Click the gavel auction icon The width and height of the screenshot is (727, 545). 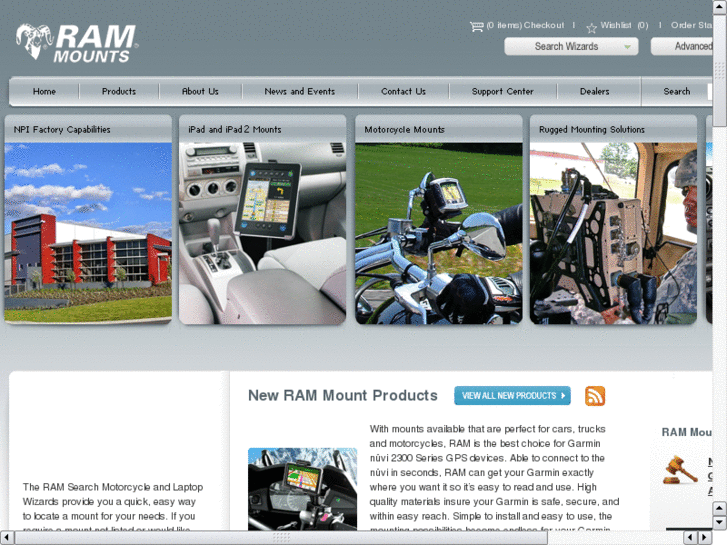(679, 470)
